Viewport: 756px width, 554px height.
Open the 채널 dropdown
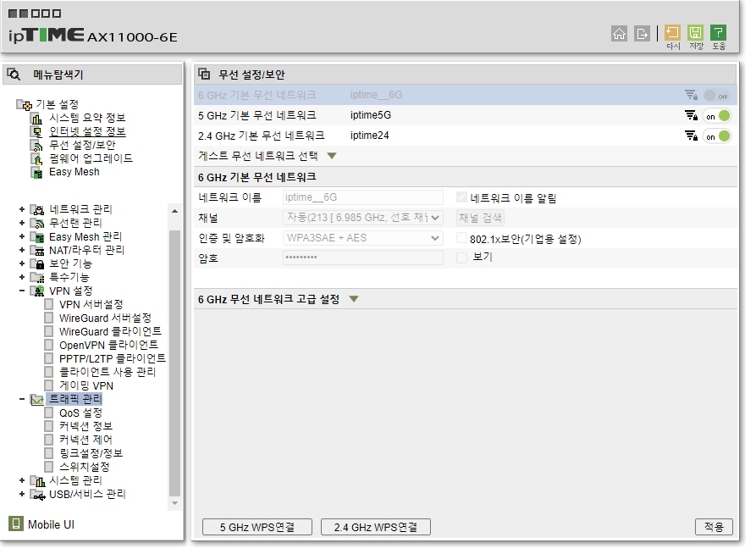click(x=362, y=218)
